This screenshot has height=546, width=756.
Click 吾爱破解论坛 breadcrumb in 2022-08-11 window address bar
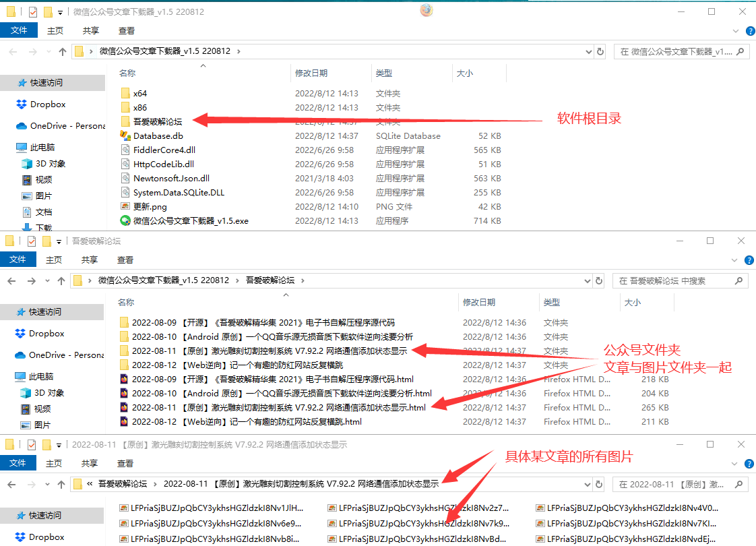(x=123, y=484)
